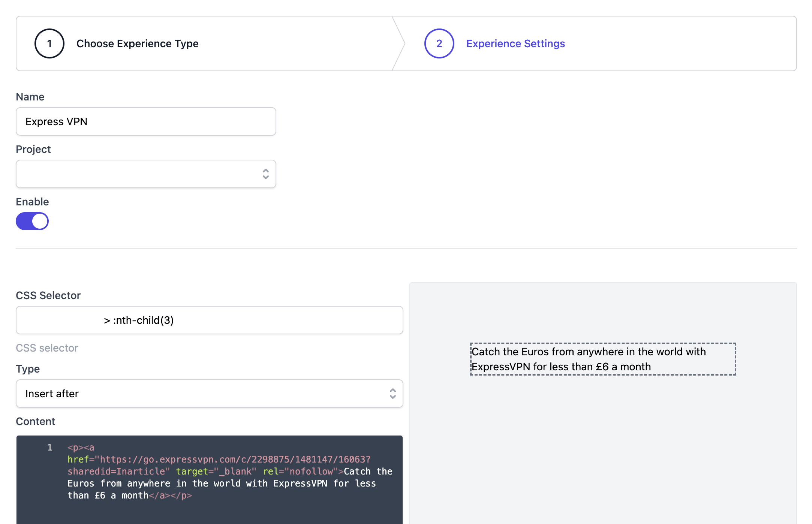Click the CSS selector helper text
This screenshot has height=524, width=812.
[47, 348]
